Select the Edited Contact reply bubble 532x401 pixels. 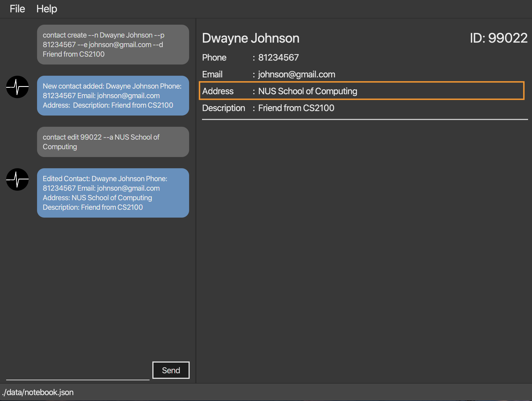(x=113, y=193)
